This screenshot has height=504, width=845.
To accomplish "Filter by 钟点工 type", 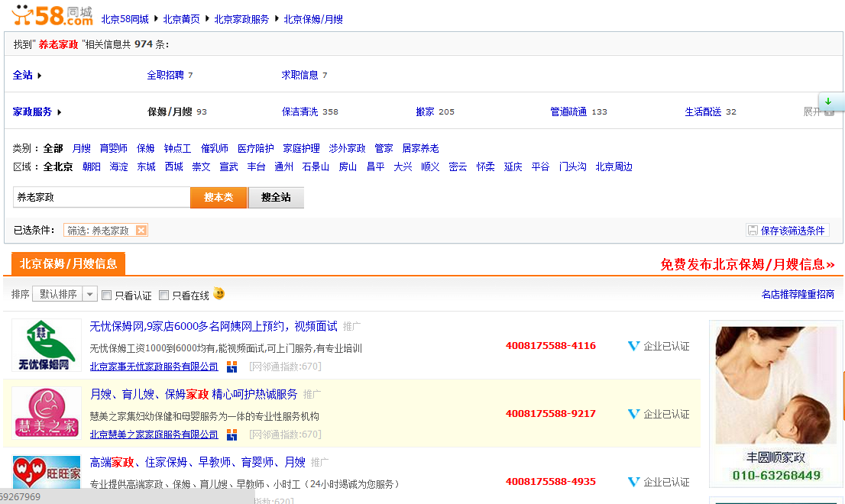I will (x=177, y=148).
